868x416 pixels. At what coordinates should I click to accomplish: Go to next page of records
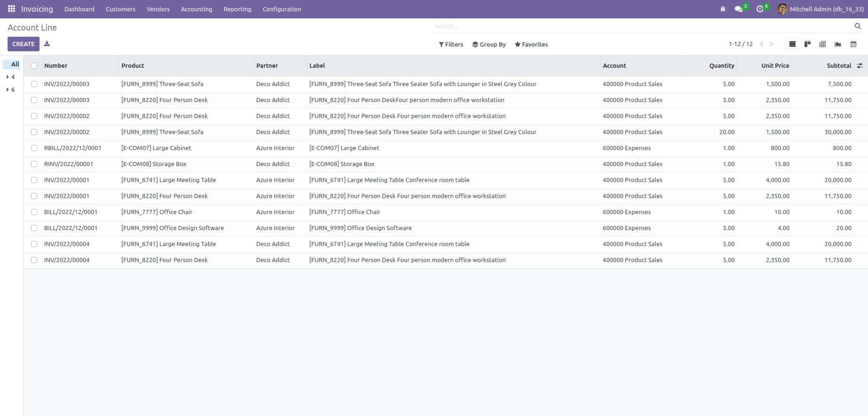click(772, 44)
